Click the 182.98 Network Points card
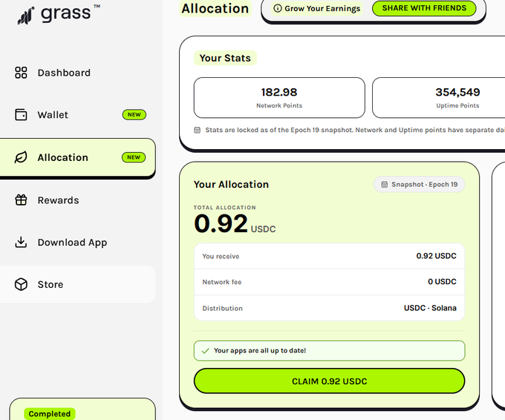 pos(279,97)
